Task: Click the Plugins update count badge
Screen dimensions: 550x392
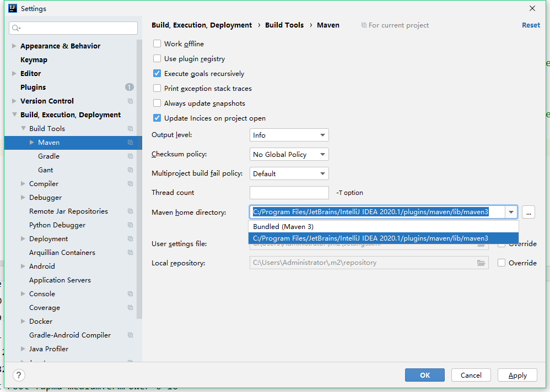Action: pyautogui.click(x=130, y=87)
